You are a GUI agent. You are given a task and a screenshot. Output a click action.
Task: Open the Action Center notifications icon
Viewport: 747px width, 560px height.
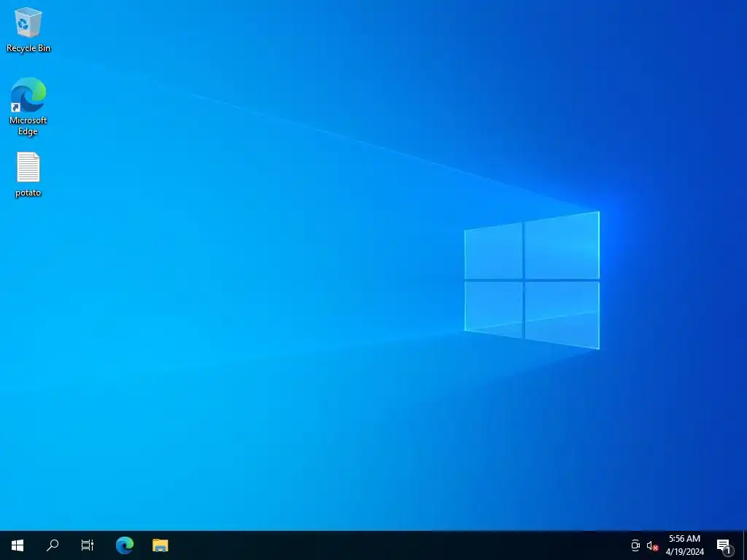click(724, 545)
